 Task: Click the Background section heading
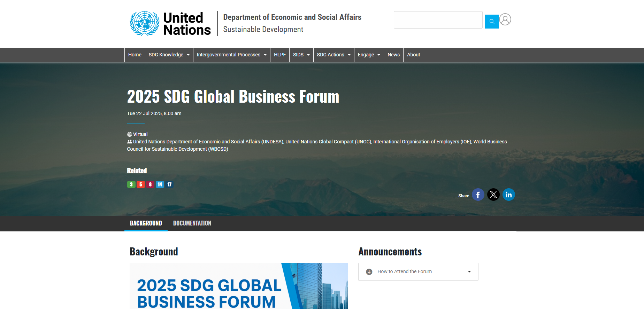[154, 252]
